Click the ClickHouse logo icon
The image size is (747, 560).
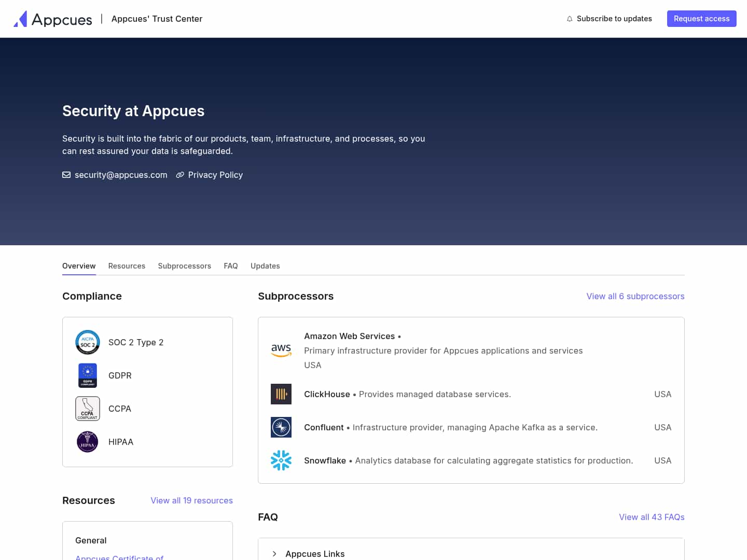pos(281,394)
